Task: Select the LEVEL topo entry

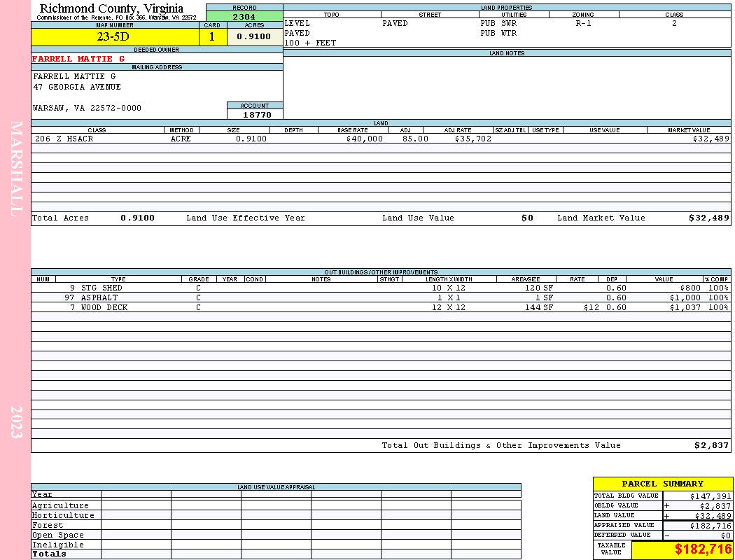Action: pos(297,23)
